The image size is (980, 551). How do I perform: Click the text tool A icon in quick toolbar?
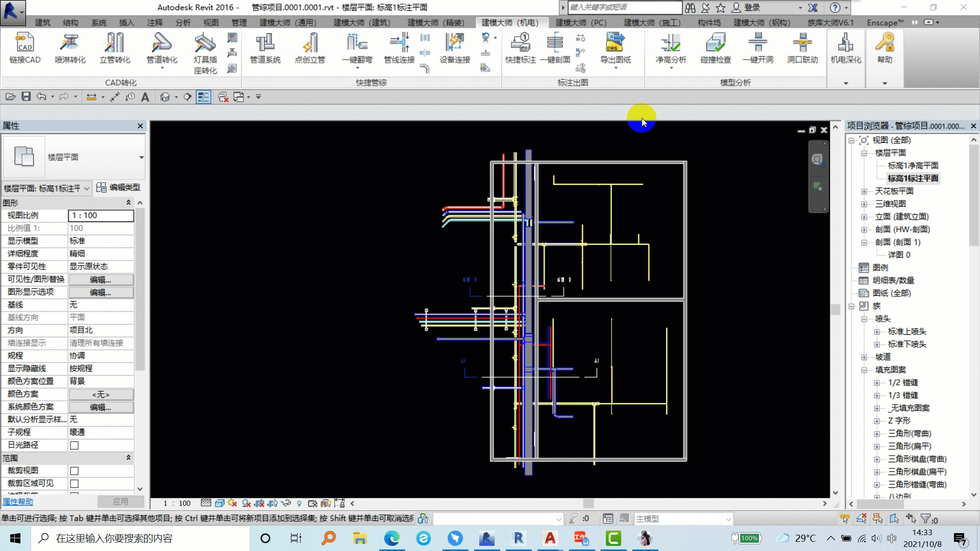coord(145,97)
